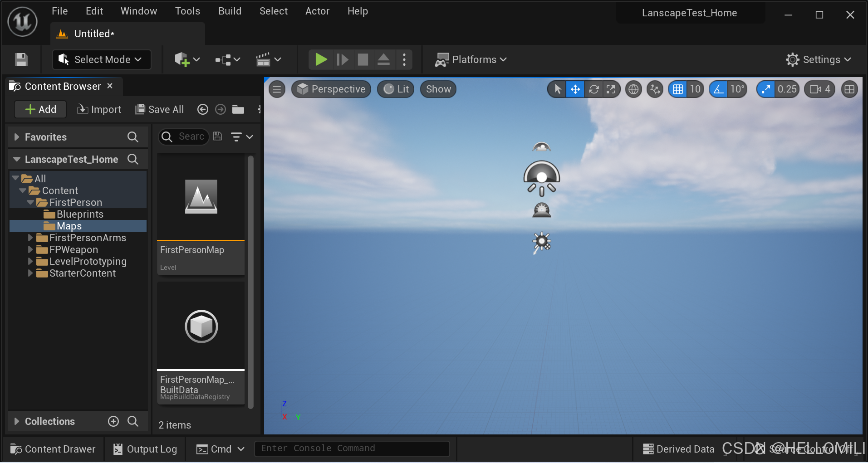Click the Import button
The image size is (868, 463).
[99, 109]
